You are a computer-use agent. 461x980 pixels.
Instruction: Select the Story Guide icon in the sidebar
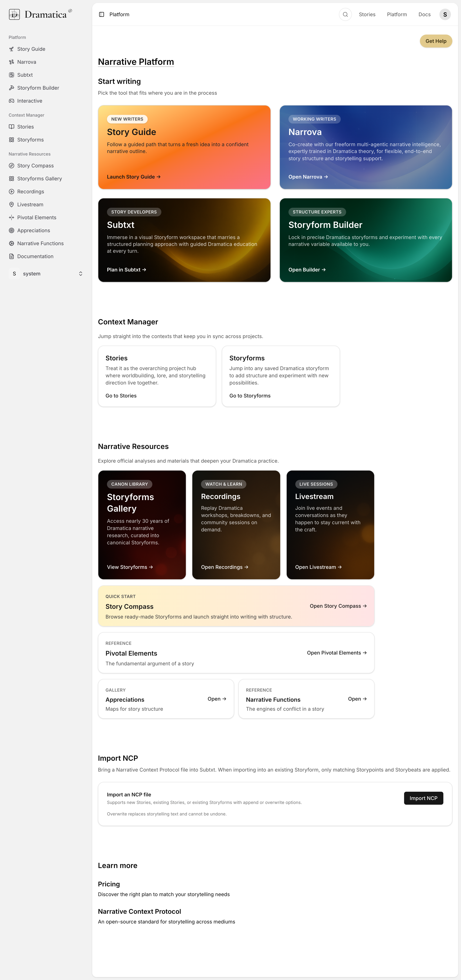click(x=11, y=49)
